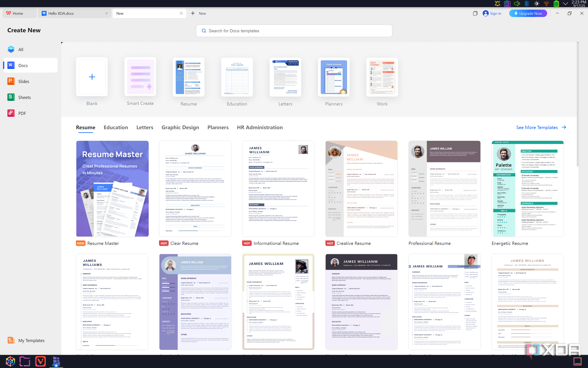Click the brightness icon in system tray
Image resolution: width=588 pixels, height=368 pixels.
(x=537, y=3)
